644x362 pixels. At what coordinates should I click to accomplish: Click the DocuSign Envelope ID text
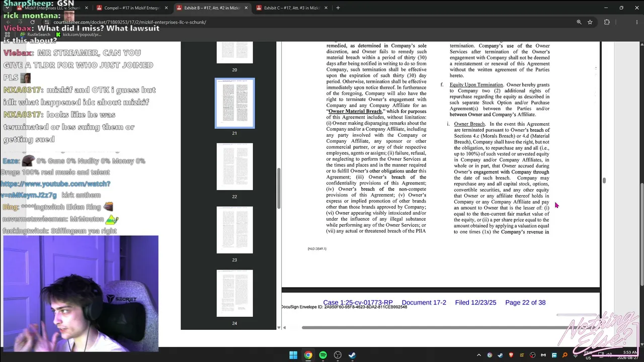click(344, 307)
